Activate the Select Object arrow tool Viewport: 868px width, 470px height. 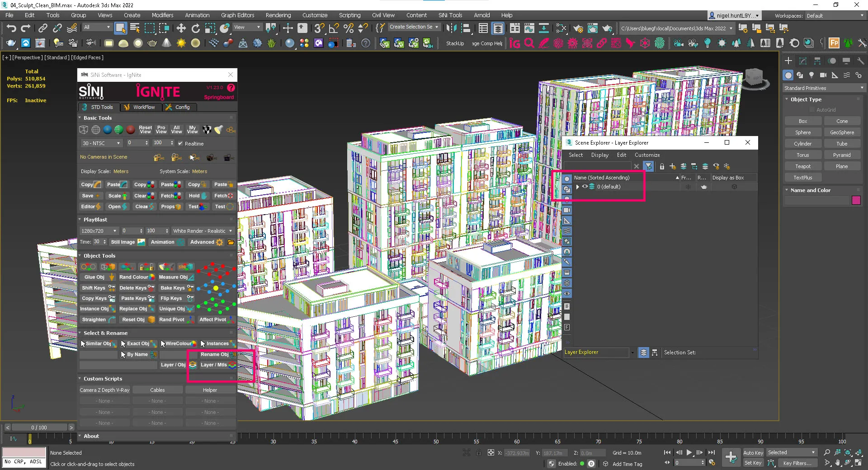point(120,28)
